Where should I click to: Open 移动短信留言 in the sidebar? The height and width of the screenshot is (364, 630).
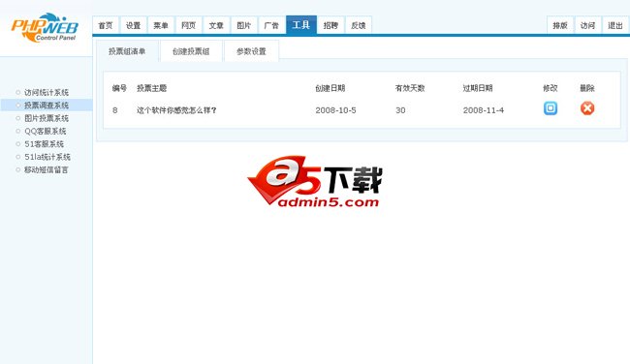click(x=47, y=169)
